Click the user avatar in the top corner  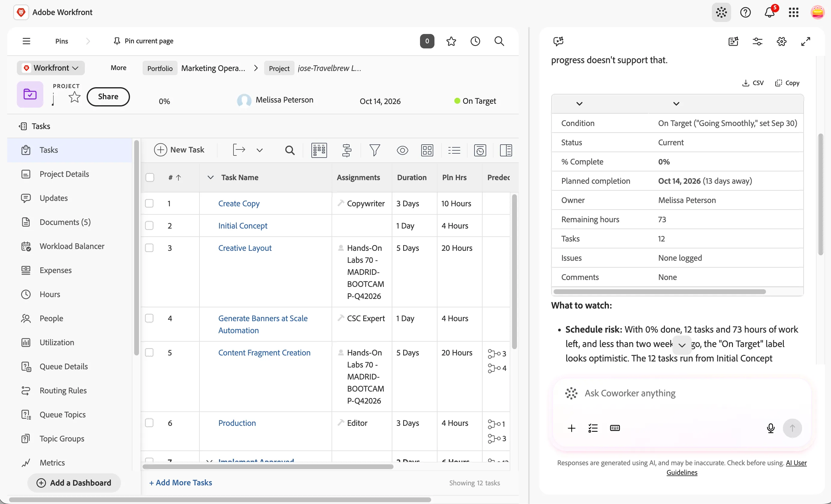pyautogui.click(x=817, y=12)
